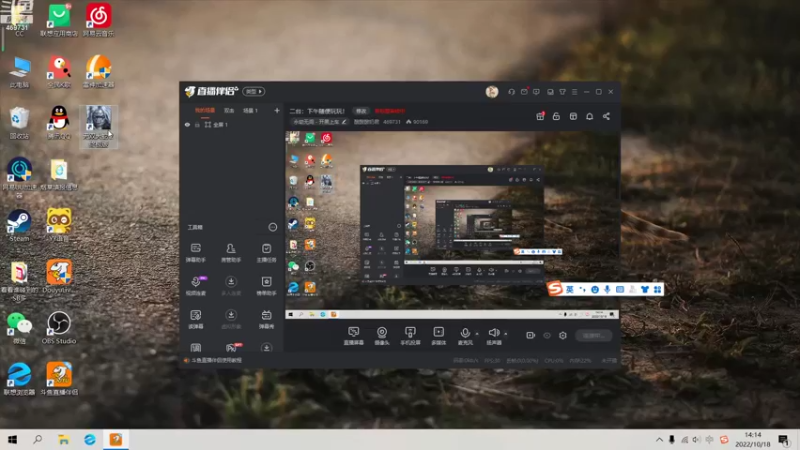
Task: Toggle Sogou input language 英 button
Action: pos(569,289)
